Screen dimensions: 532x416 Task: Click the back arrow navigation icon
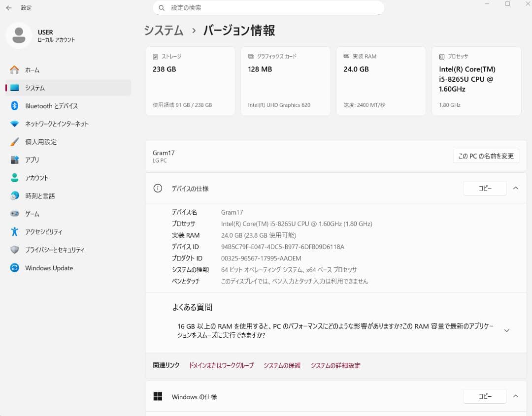(8, 8)
